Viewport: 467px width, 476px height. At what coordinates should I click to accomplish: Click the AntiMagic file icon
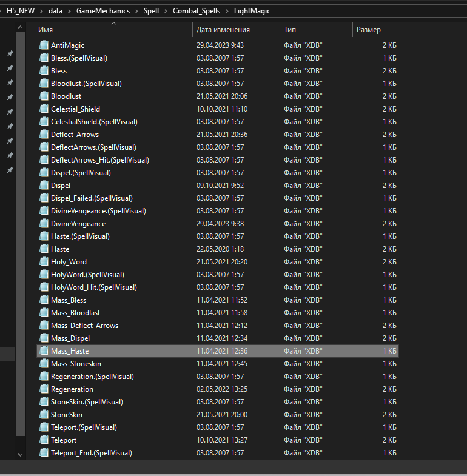click(x=44, y=45)
